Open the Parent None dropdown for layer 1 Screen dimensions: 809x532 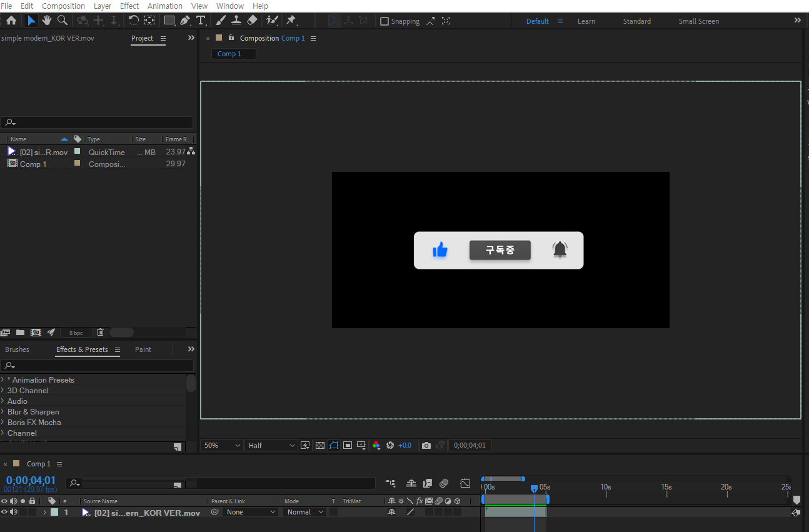tap(250, 512)
